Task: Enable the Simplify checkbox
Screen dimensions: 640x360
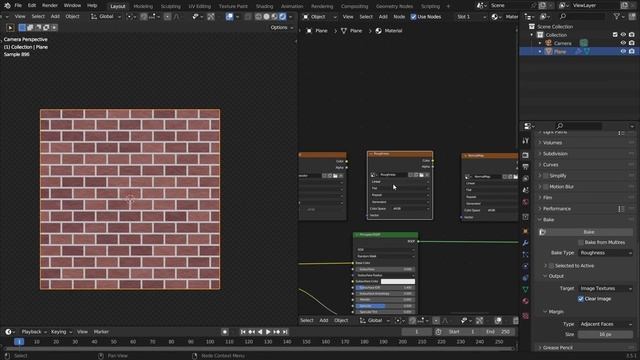Action: [x=546, y=176]
